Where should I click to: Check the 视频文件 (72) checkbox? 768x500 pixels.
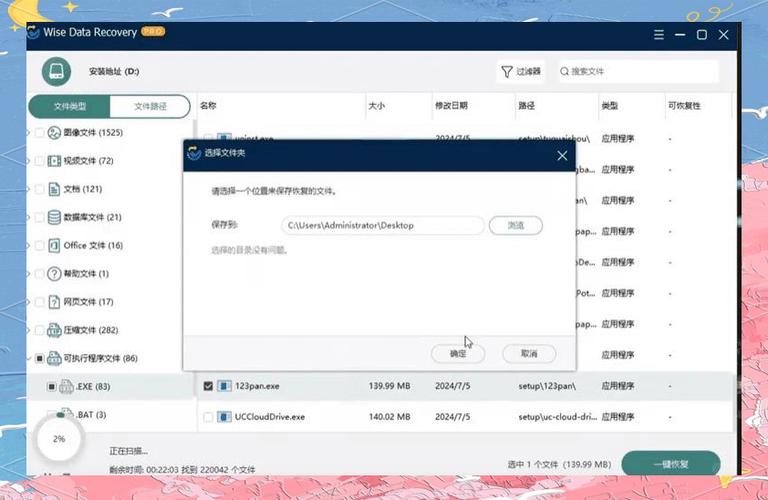pyautogui.click(x=40, y=161)
